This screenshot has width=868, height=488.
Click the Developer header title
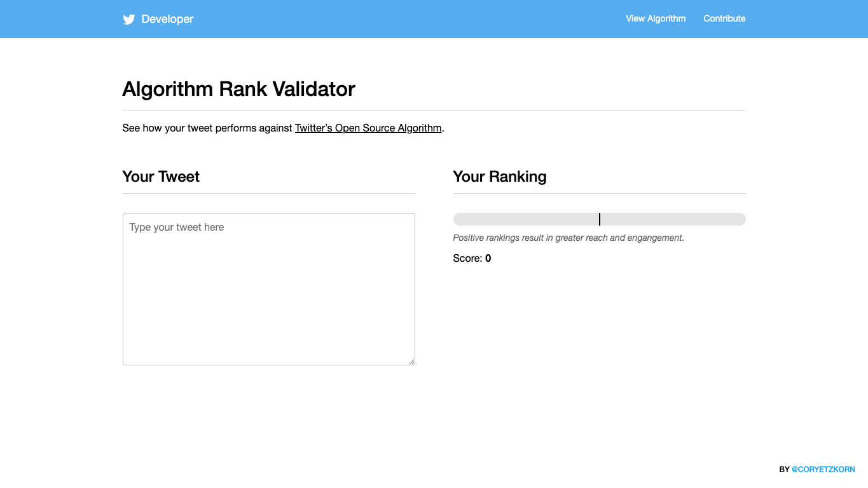[x=167, y=19]
